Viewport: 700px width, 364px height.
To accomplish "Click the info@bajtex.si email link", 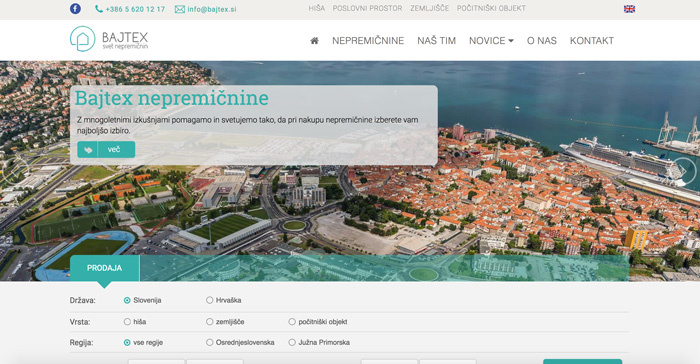I will coord(212,9).
